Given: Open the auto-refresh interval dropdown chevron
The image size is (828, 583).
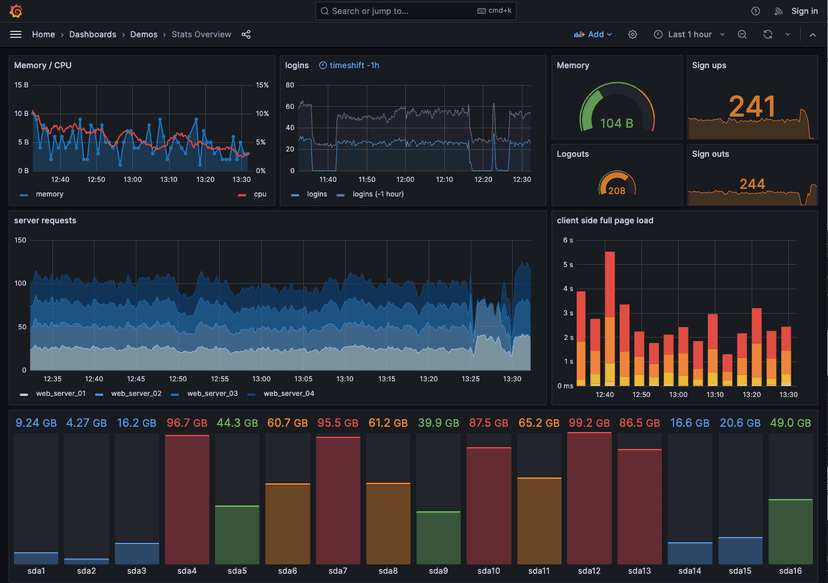Looking at the screenshot, I should pos(787,34).
